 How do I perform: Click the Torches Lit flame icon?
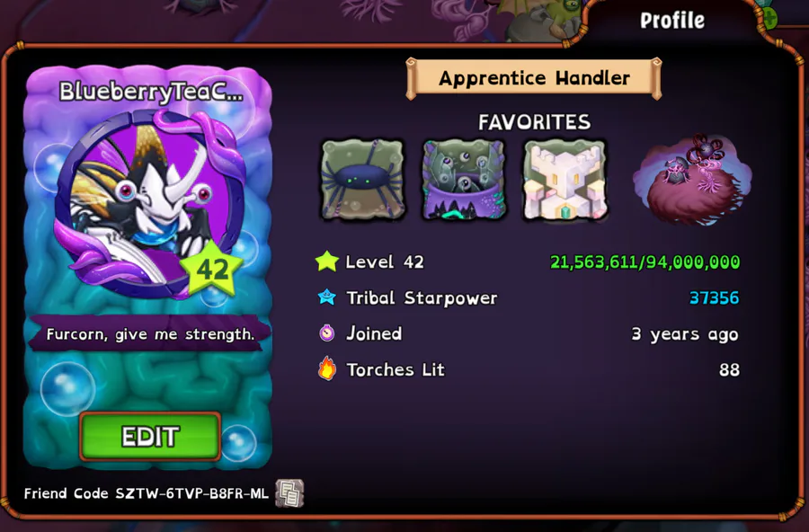click(x=327, y=368)
